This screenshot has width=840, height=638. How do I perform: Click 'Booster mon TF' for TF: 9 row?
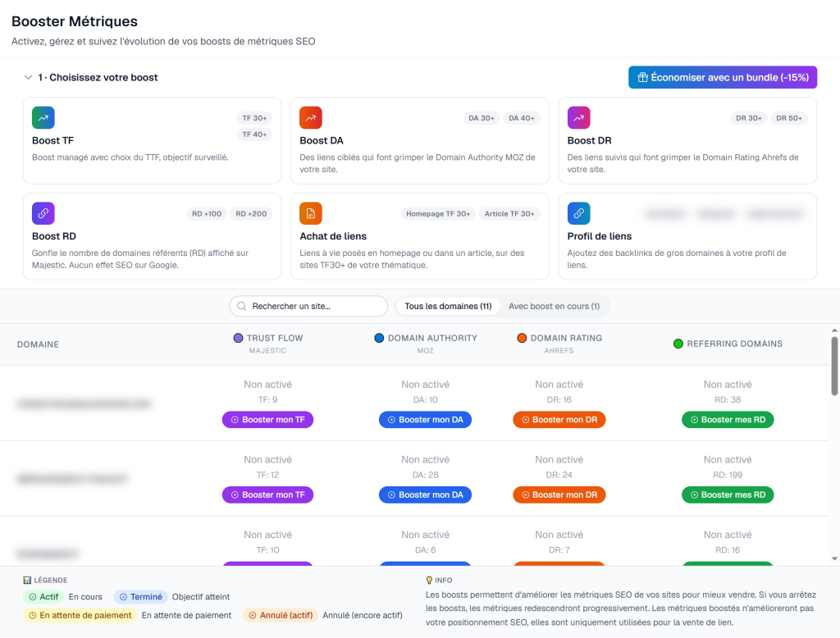pos(268,420)
